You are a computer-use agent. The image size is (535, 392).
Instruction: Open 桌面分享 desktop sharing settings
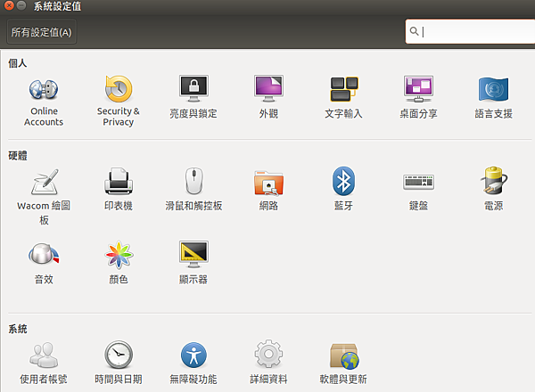point(419,97)
